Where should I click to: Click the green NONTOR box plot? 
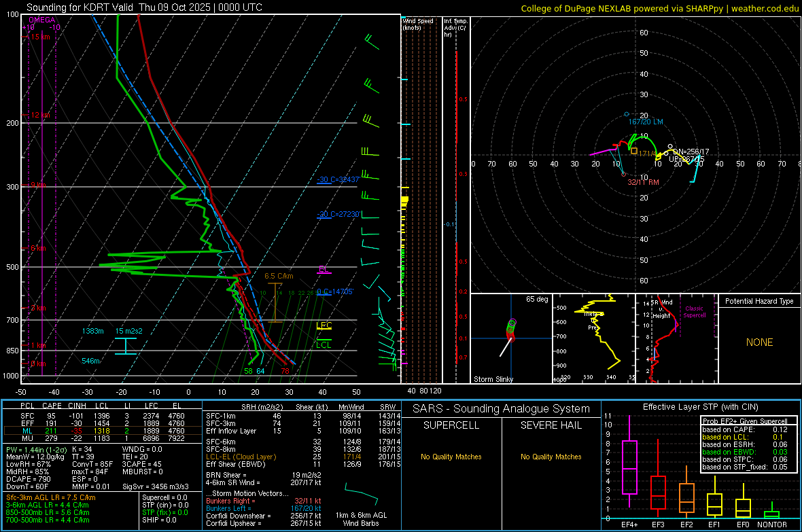[x=771, y=510]
